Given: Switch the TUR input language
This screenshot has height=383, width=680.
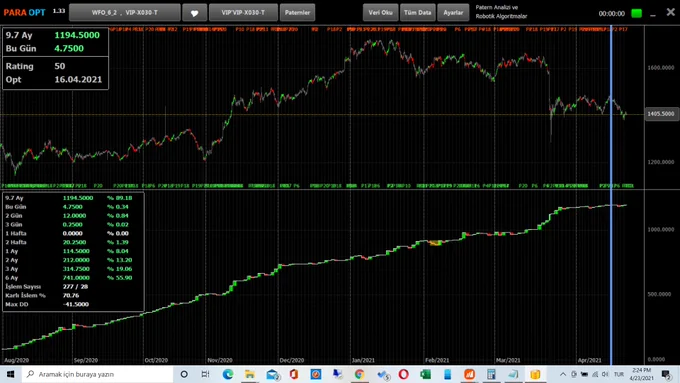Looking at the screenshot, I should tap(618, 374).
